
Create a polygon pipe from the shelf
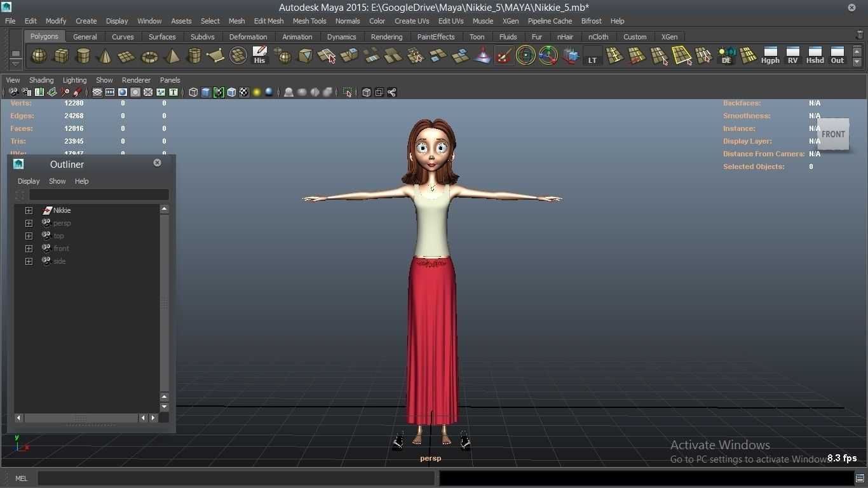[194, 56]
